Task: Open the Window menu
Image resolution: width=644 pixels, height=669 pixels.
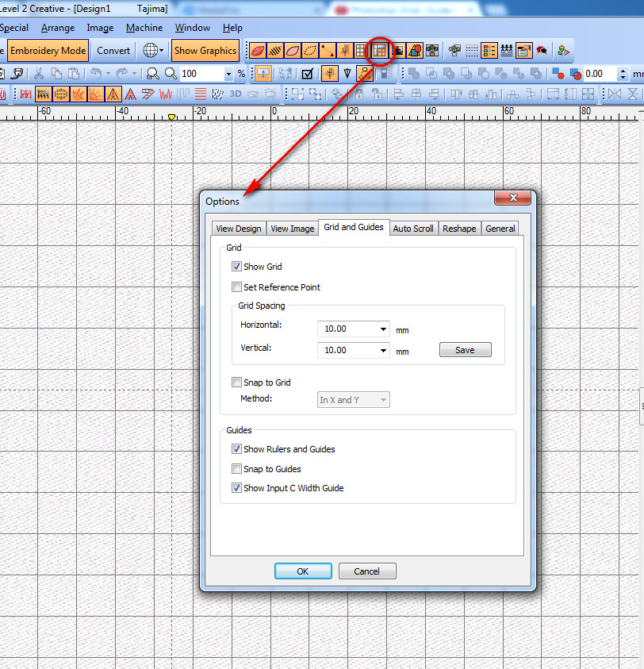Action: pyautogui.click(x=193, y=28)
